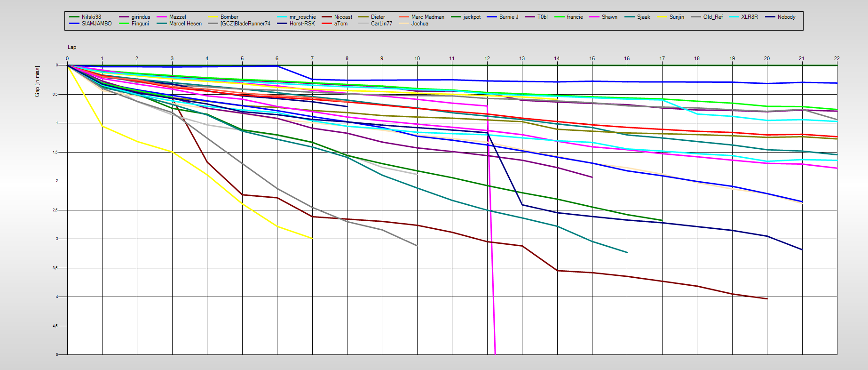Select the Nicoast legend label
The height and width of the screenshot is (370, 868).
[x=343, y=17]
